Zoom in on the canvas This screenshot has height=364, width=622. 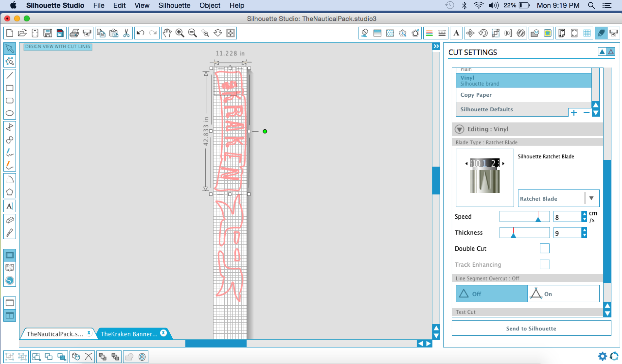(x=180, y=33)
